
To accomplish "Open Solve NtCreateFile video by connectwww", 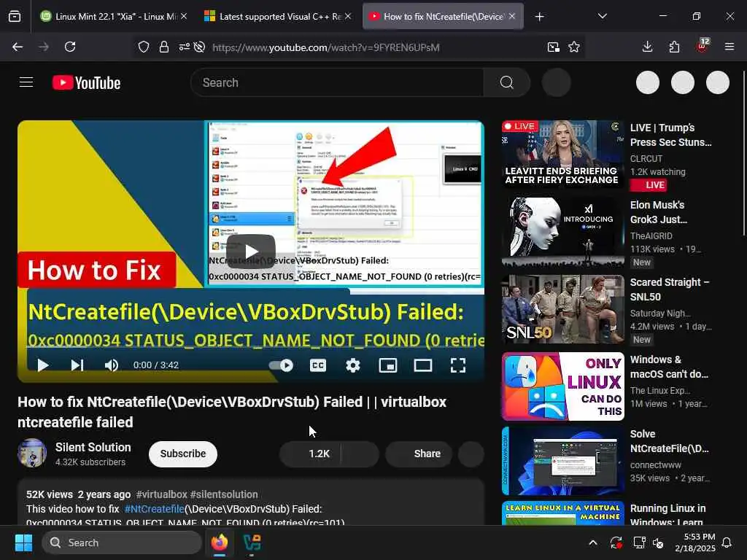I will 562,461.
